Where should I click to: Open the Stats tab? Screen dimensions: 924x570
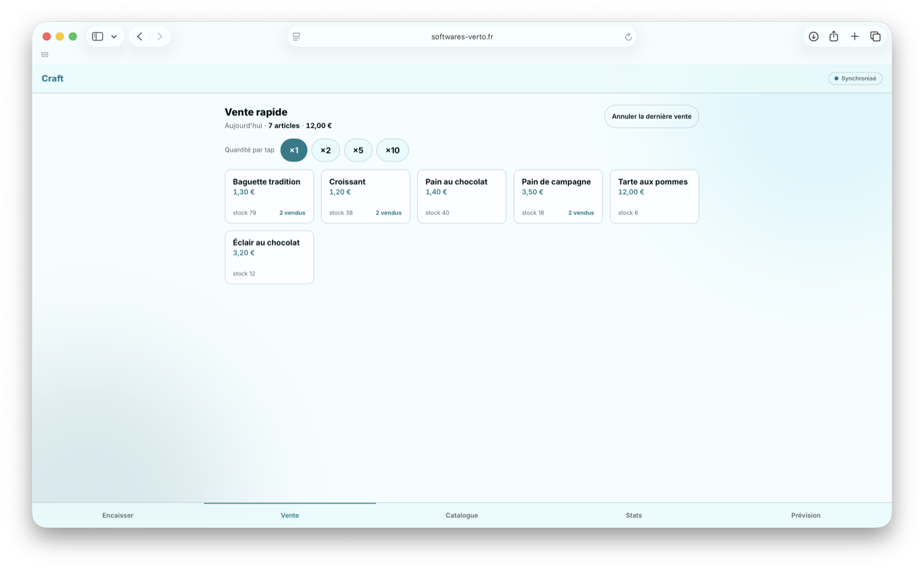click(x=634, y=515)
